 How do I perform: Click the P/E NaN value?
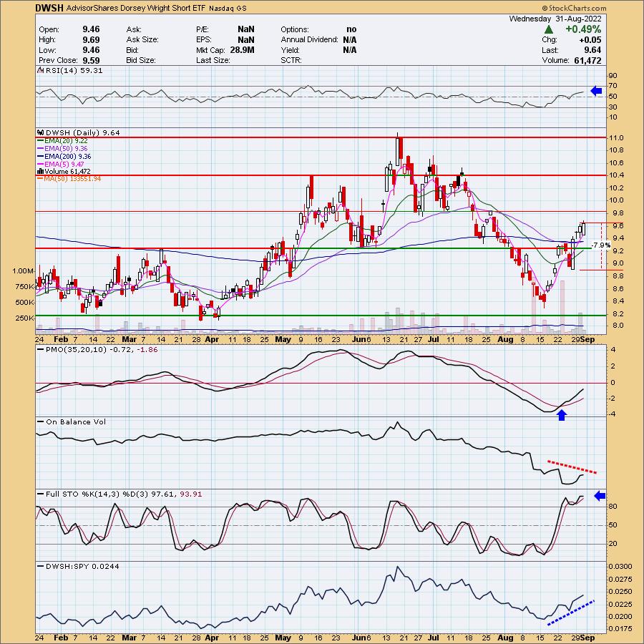pyautogui.click(x=246, y=29)
